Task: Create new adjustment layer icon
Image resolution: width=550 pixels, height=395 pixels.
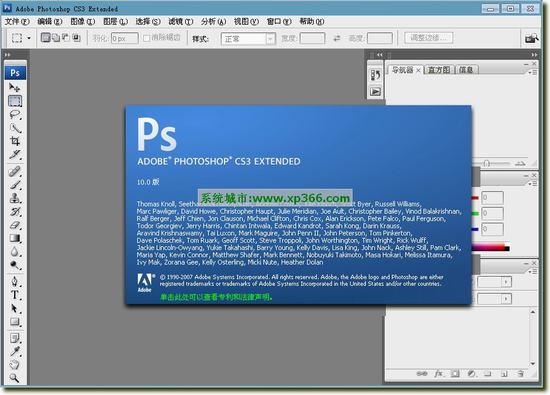Action: 471,374
